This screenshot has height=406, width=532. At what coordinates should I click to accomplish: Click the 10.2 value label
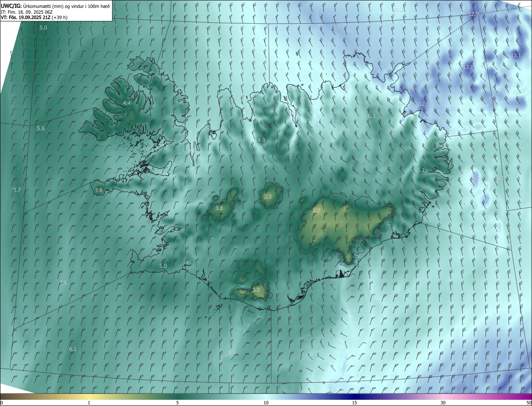click(398, 10)
